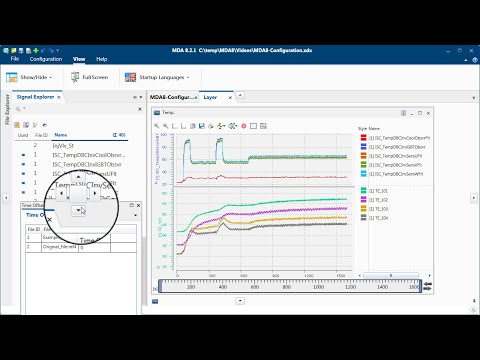
Task: Click the Signal Explorer pin icon
Action: point(135,97)
